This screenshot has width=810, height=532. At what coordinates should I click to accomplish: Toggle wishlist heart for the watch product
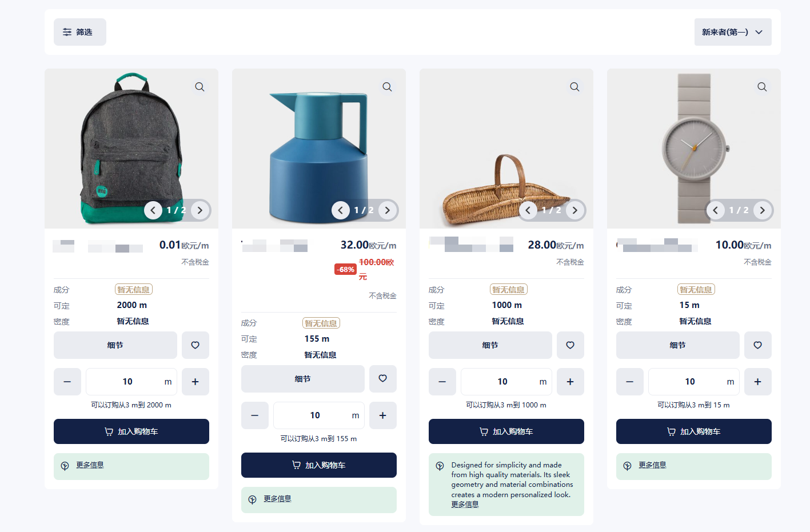758,345
